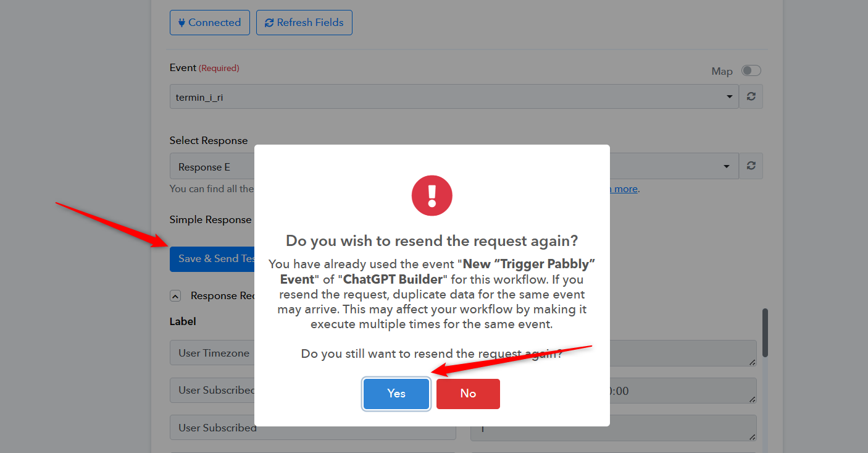The width and height of the screenshot is (868, 453).
Task: Click the Refresh Fields button
Action: coord(304,23)
